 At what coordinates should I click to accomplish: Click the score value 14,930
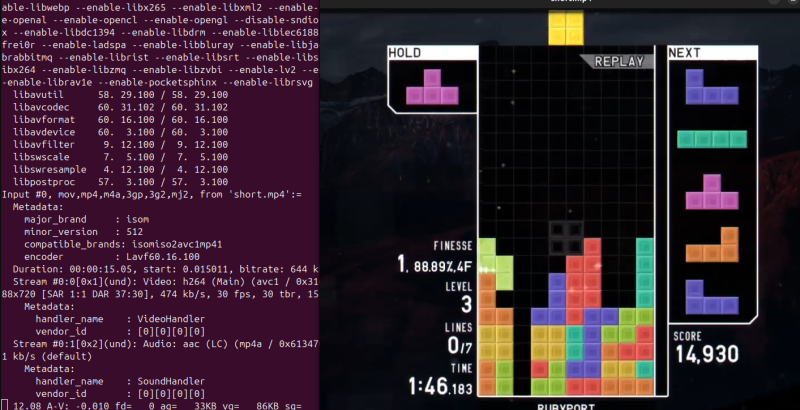pos(706,354)
